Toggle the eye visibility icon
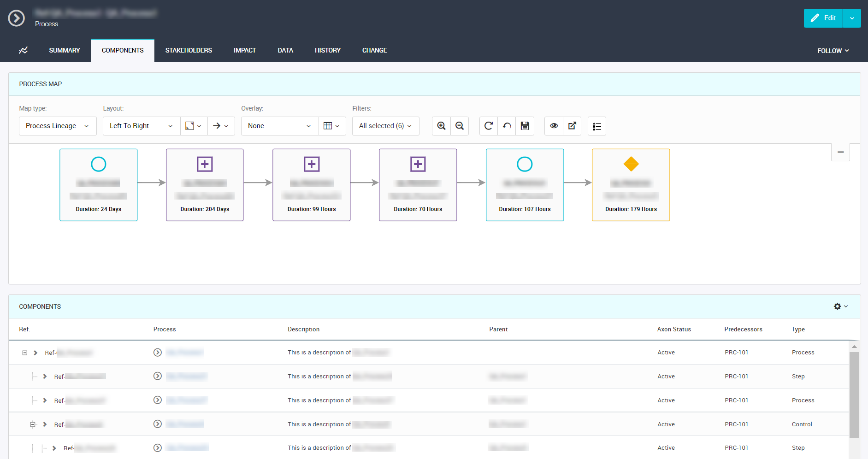 tap(554, 126)
